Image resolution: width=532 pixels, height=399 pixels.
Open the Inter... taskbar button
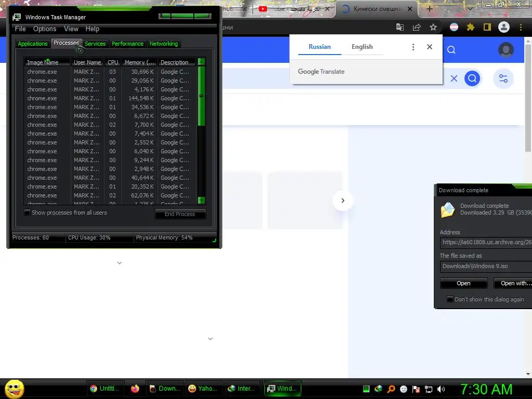tap(241, 389)
